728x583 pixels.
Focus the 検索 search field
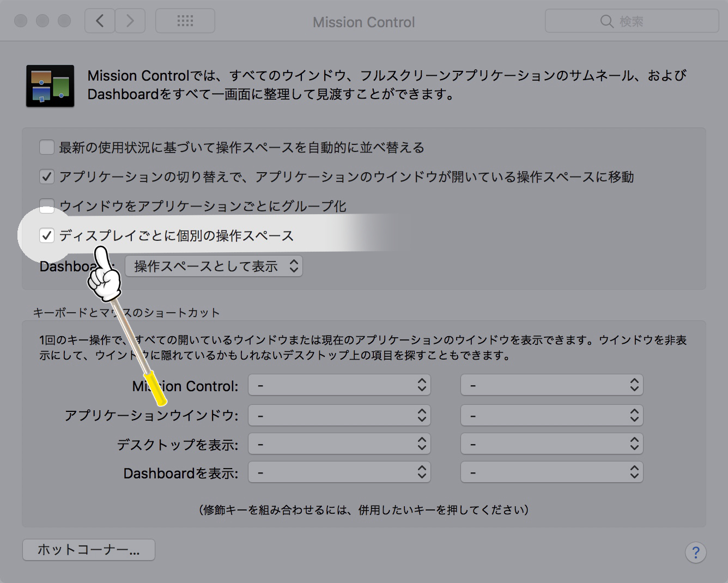[632, 21]
